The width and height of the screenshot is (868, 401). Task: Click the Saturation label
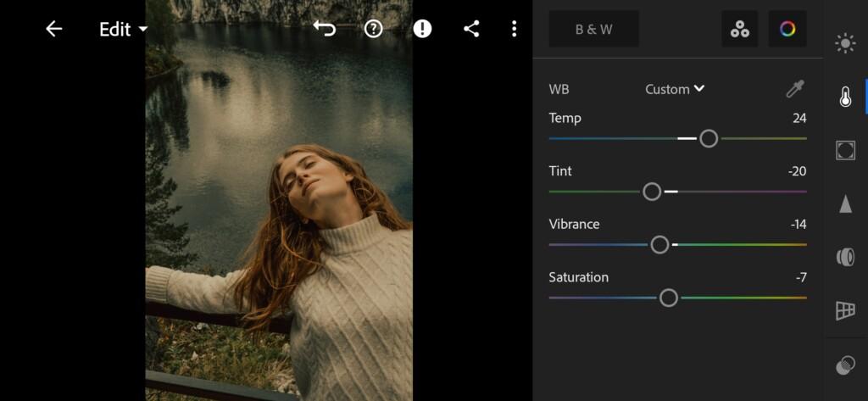[x=578, y=277]
